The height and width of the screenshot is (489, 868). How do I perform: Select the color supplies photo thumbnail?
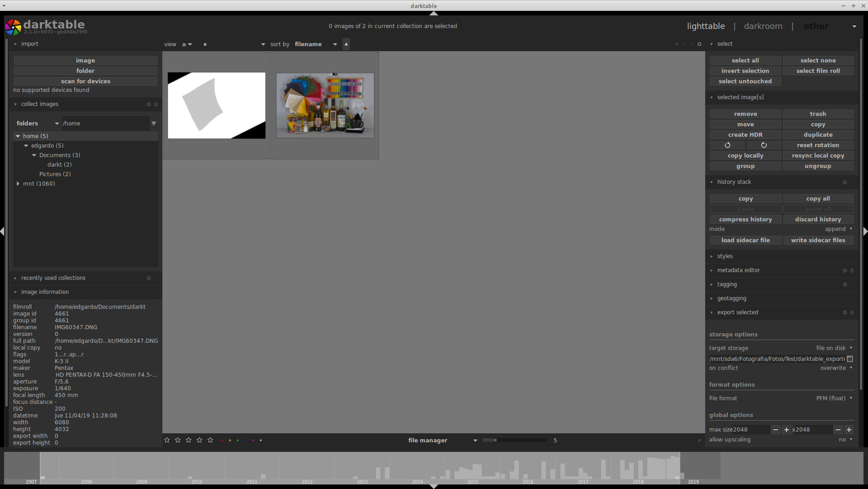[325, 105]
